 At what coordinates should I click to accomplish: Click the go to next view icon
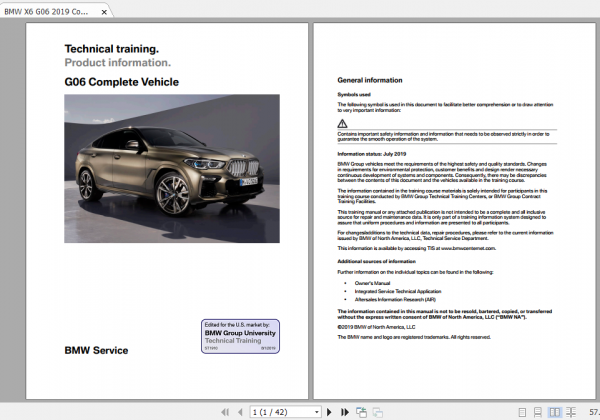point(378,412)
